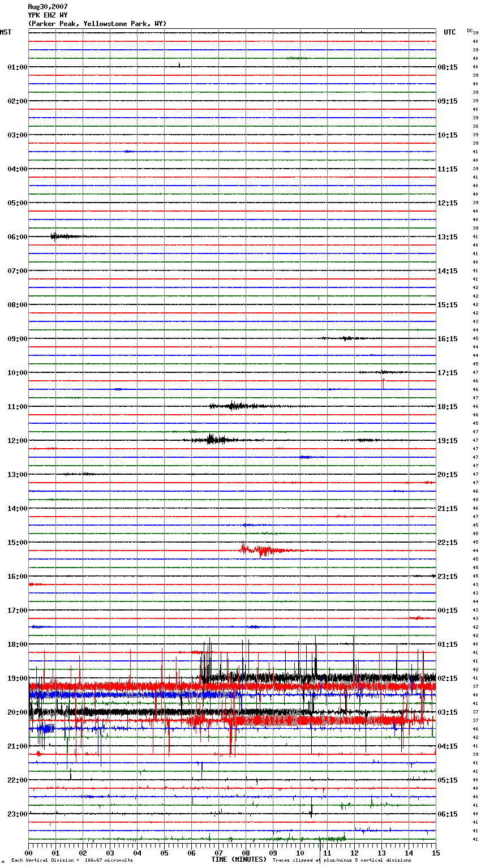The image size is (481, 868).
Task: Select the 10:00 MST time label
Action: tap(17, 373)
